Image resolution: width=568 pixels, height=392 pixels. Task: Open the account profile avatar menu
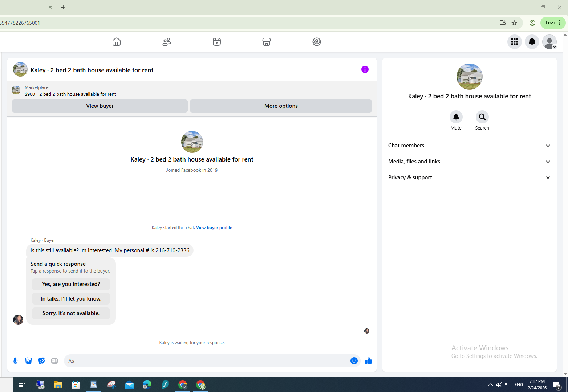pyautogui.click(x=549, y=42)
